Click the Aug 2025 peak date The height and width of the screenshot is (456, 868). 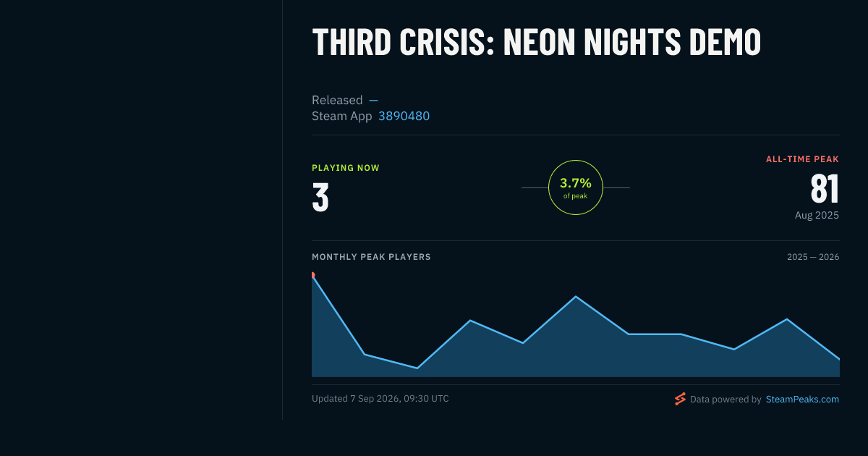[817, 215]
